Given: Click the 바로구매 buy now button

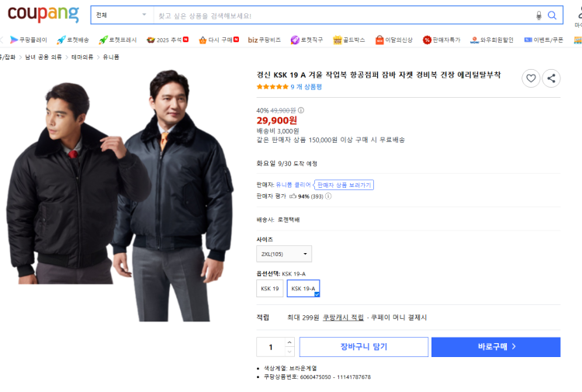Looking at the screenshot, I should coord(496,347).
